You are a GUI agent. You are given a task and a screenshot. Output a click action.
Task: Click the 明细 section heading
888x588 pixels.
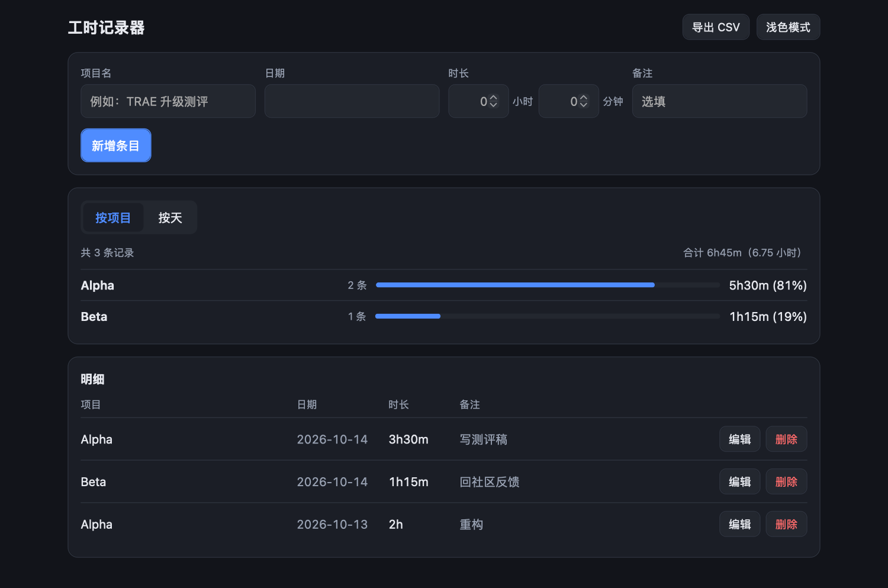[93, 380]
